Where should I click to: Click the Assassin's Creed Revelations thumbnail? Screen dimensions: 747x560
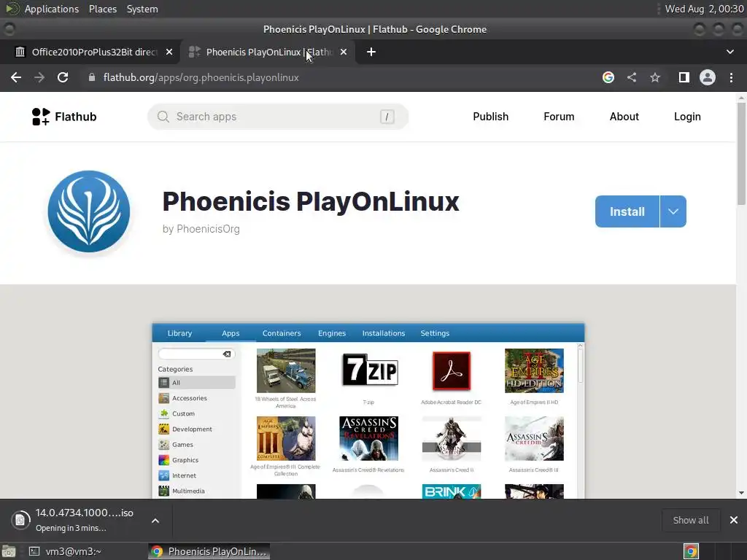368,438
